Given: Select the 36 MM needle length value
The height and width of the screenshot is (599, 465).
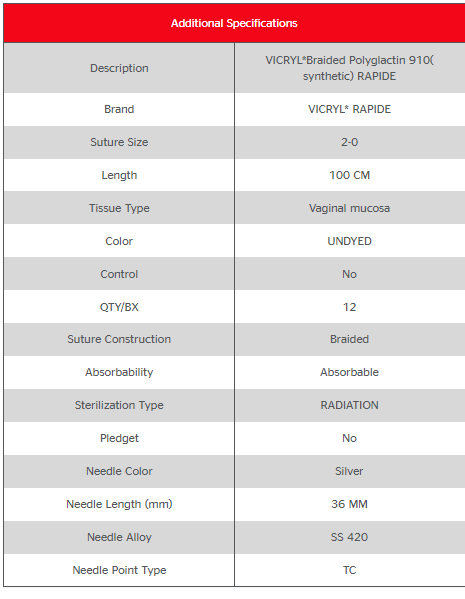Looking at the screenshot, I should [349, 504].
